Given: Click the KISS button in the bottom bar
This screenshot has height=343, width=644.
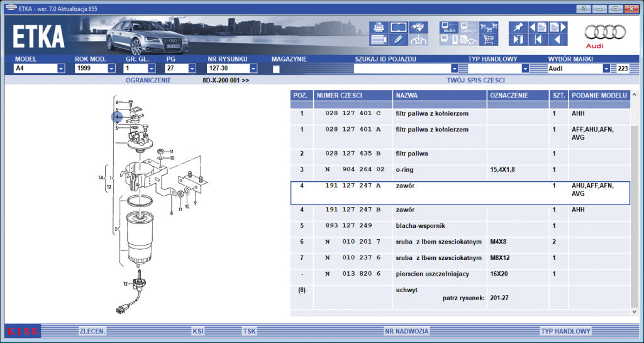Looking at the screenshot, I should (x=23, y=332).
